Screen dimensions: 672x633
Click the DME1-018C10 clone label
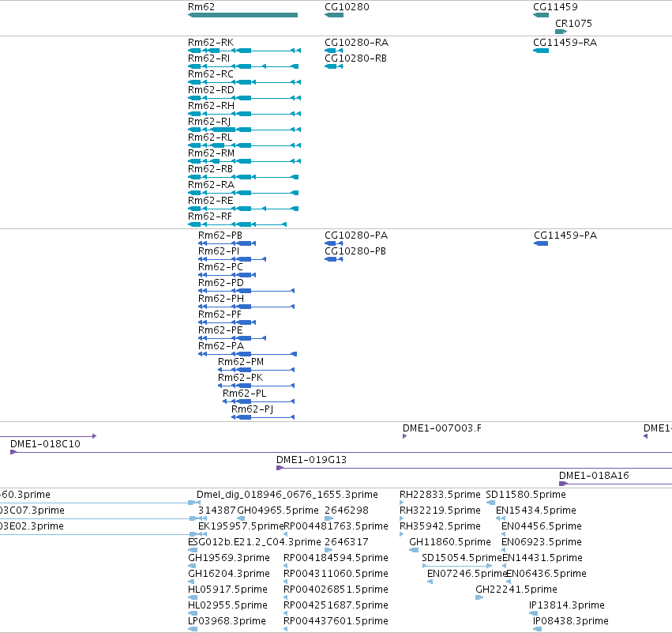click(x=45, y=444)
